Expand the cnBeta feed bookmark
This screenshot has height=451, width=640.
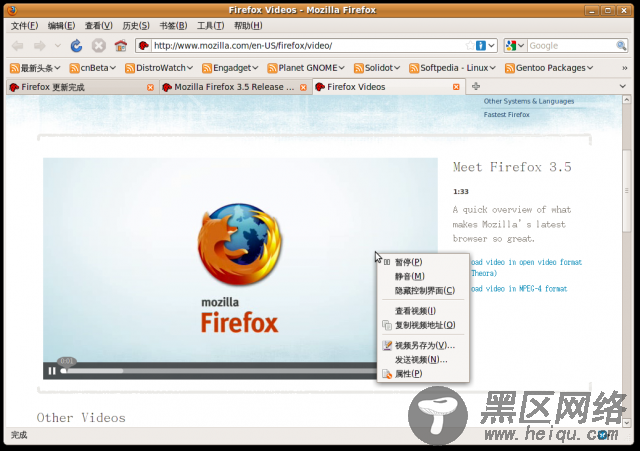93,68
